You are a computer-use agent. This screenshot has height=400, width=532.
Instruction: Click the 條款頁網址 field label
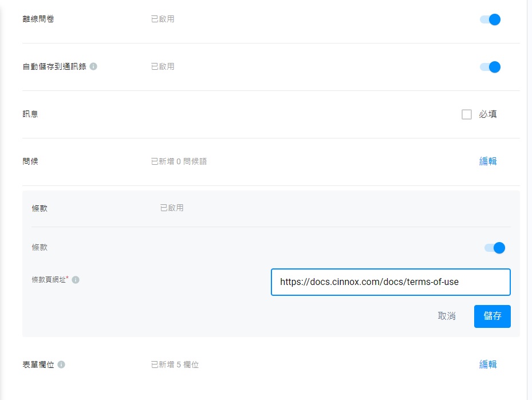tap(50, 280)
